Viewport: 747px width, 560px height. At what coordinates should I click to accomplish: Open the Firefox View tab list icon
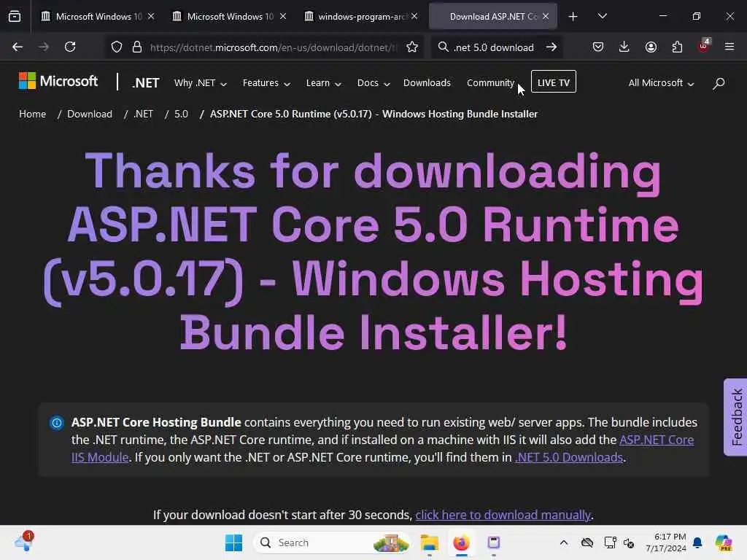click(15, 17)
